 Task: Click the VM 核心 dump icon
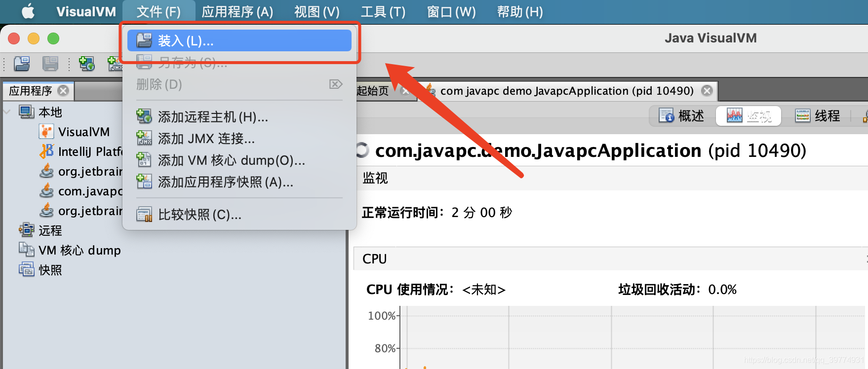(x=26, y=249)
